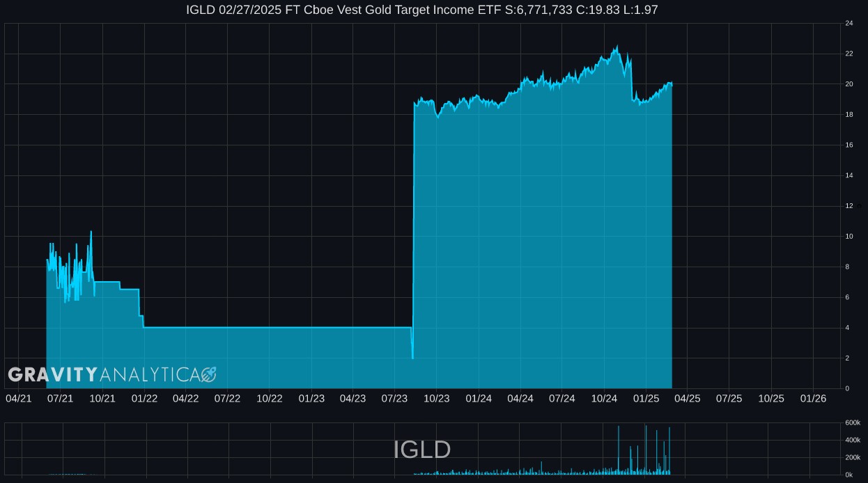
Task: Click the 8 value on the price axis
Action: [847, 267]
